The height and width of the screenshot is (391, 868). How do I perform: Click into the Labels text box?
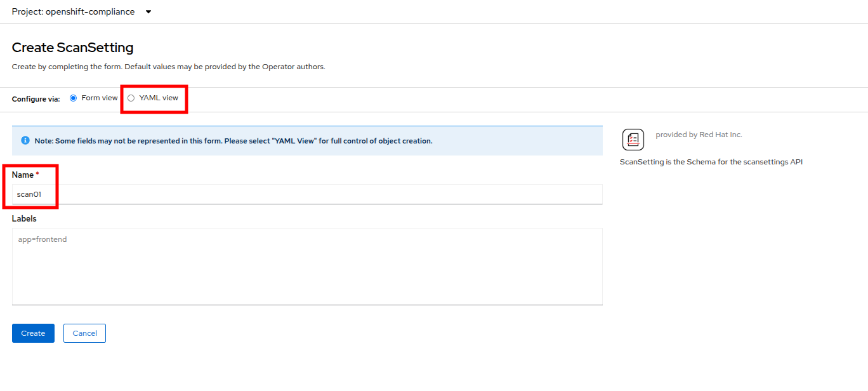coord(306,267)
